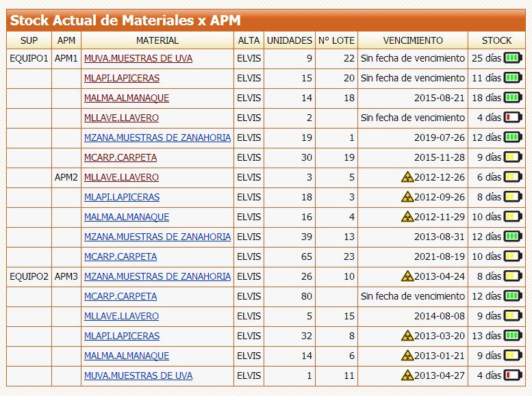
Task: Click yellow battery icon in 2015-11-28 row
Action: (513, 157)
